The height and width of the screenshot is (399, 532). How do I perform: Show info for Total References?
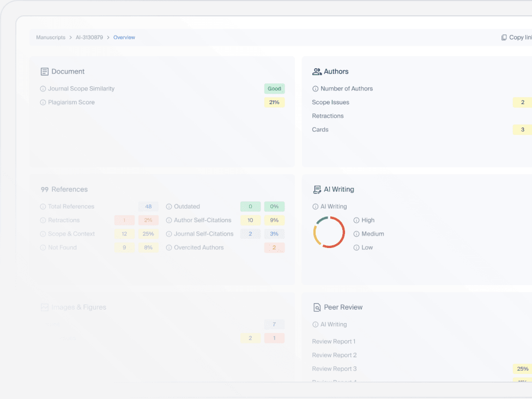[43, 207]
